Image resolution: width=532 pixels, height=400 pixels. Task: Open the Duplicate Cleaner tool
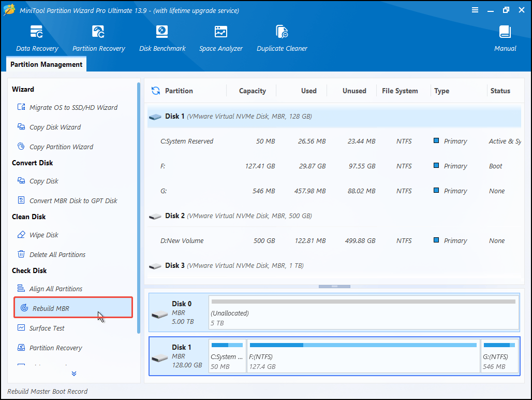point(282,39)
